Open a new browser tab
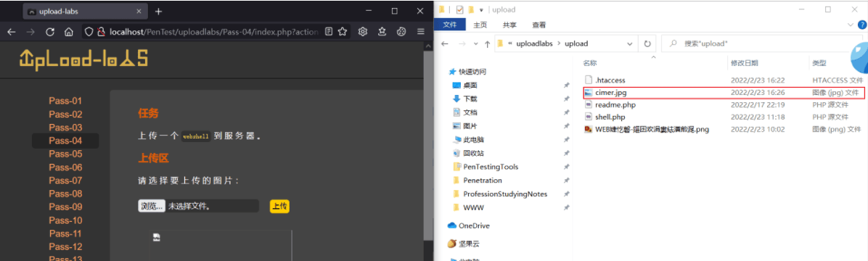This screenshot has height=261, width=868. [x=158, y=11]
